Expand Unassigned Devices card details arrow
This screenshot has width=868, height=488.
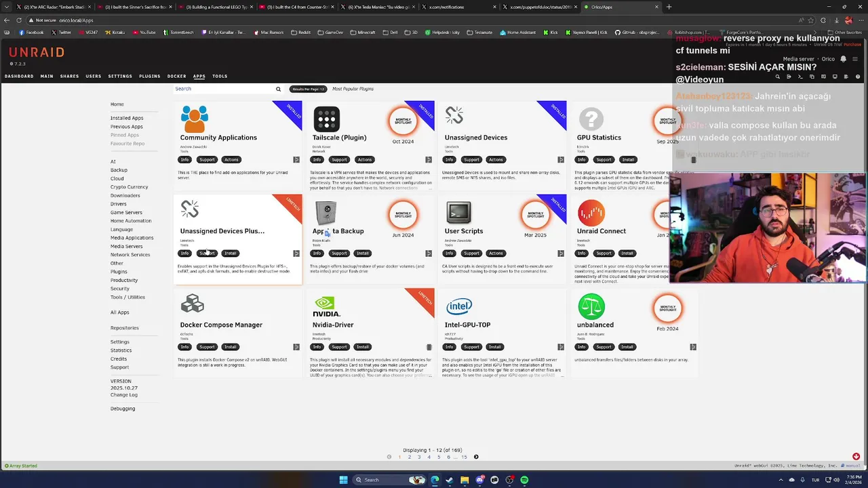tap(561, 160)
